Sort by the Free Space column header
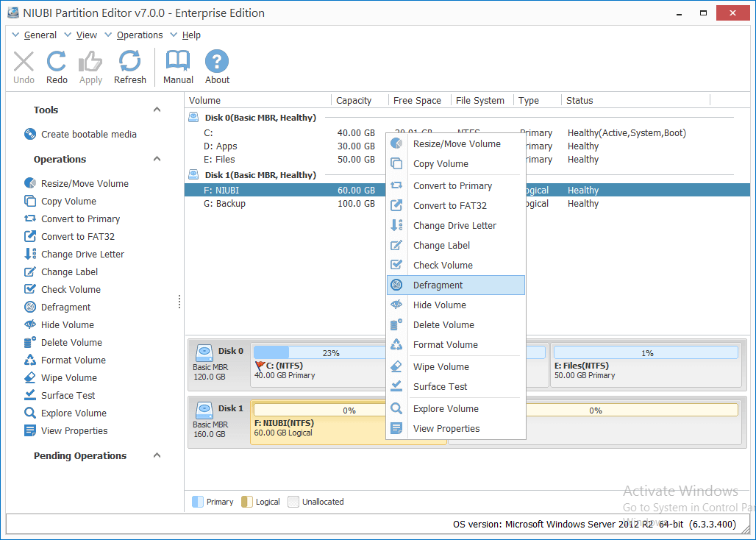Screen dimensions: 756x540 (420, 100)
